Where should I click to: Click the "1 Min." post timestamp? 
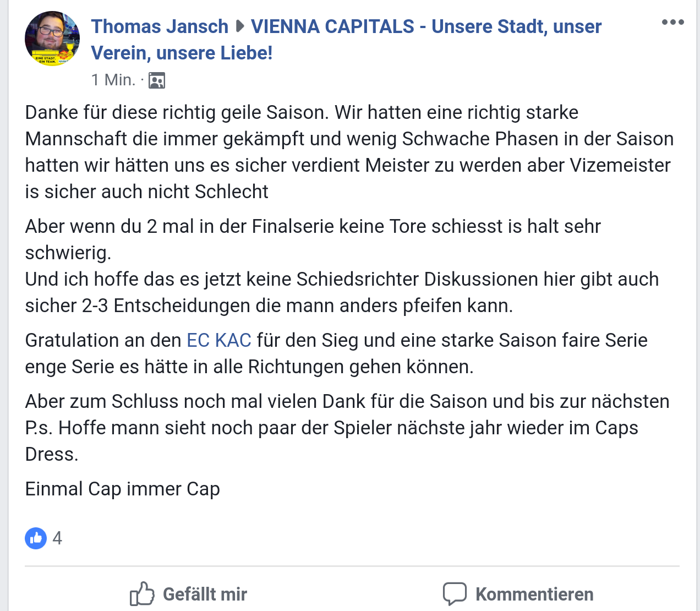(113, 80)
